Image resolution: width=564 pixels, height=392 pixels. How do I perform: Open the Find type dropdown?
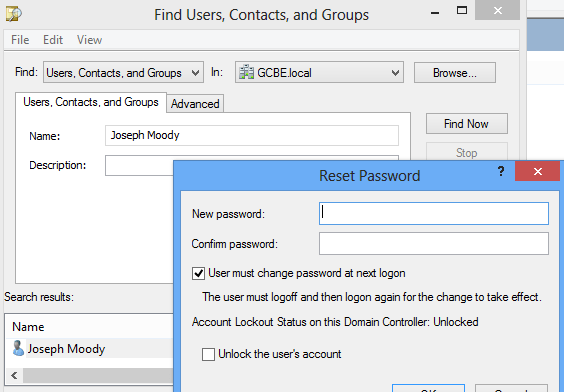coord(123,73)
